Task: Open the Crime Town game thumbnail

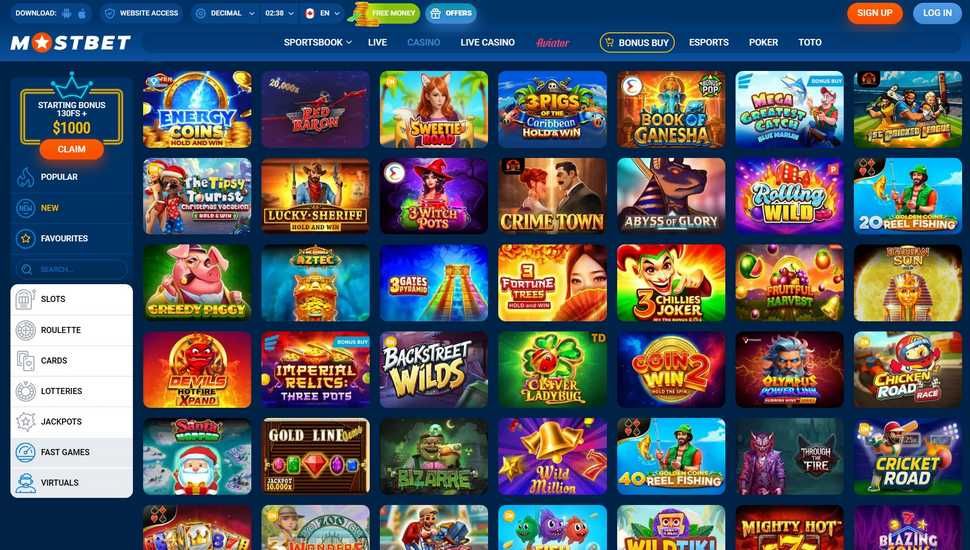Action: point(552,196)
